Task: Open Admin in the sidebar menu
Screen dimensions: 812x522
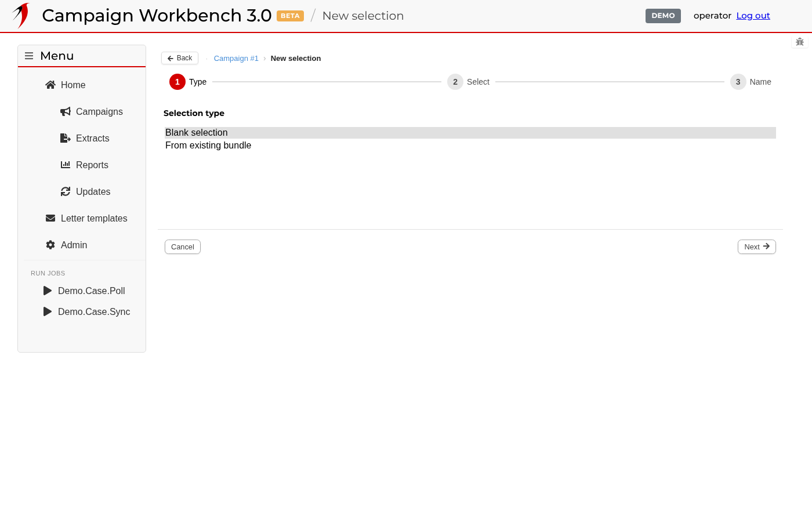Action: click(x=74, y=245)
